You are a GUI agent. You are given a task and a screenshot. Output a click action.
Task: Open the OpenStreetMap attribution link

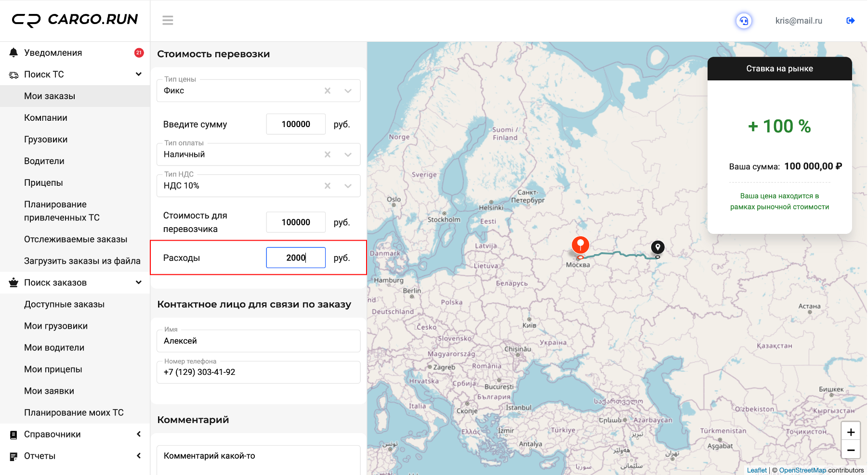pos(802,470)
